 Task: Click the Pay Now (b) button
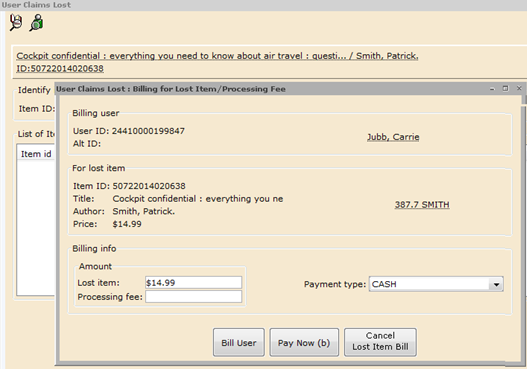coord(304,343)
